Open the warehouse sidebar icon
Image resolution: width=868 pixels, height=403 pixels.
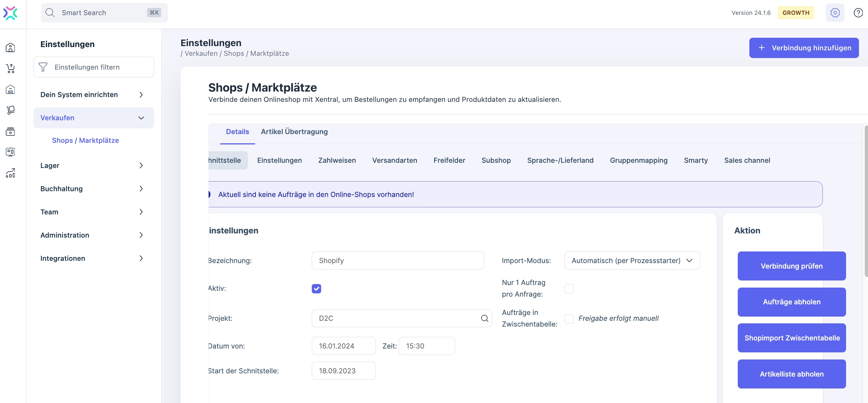(x=10, y=89)
